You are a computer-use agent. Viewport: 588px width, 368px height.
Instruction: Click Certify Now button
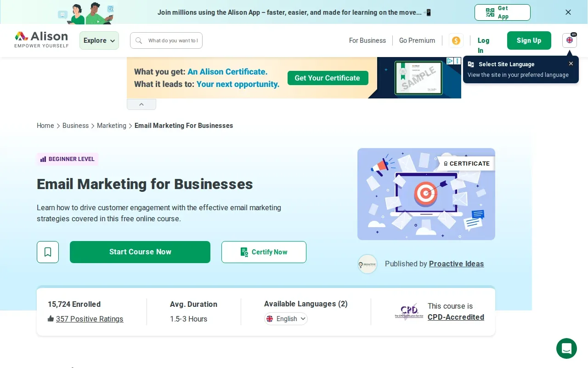coord(264,252)
